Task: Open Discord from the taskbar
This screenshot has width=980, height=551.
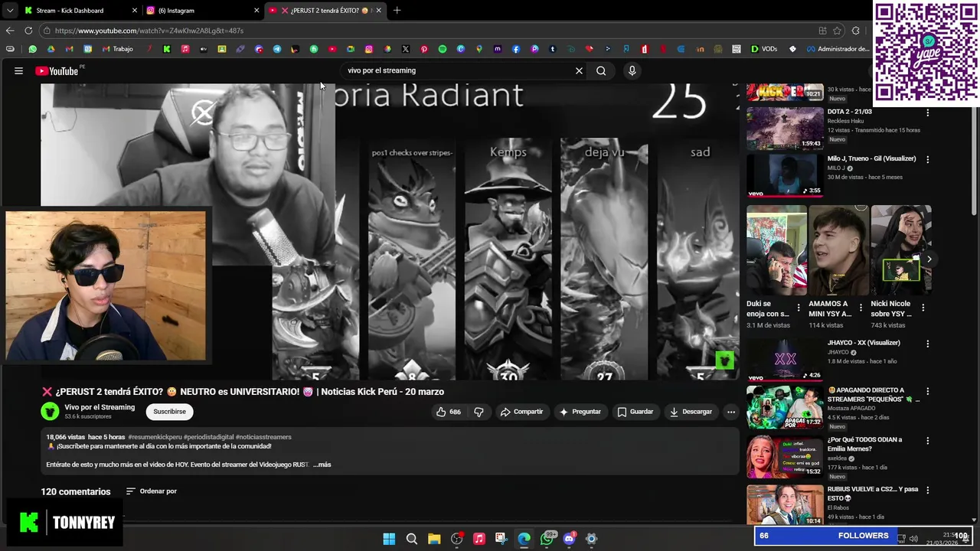Action: click(569, 539)
